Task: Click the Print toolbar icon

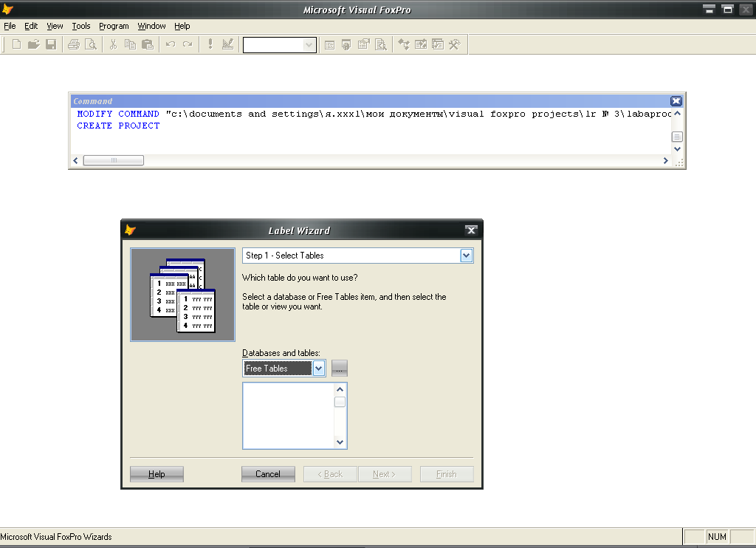Action: click(x=74, y=44)
